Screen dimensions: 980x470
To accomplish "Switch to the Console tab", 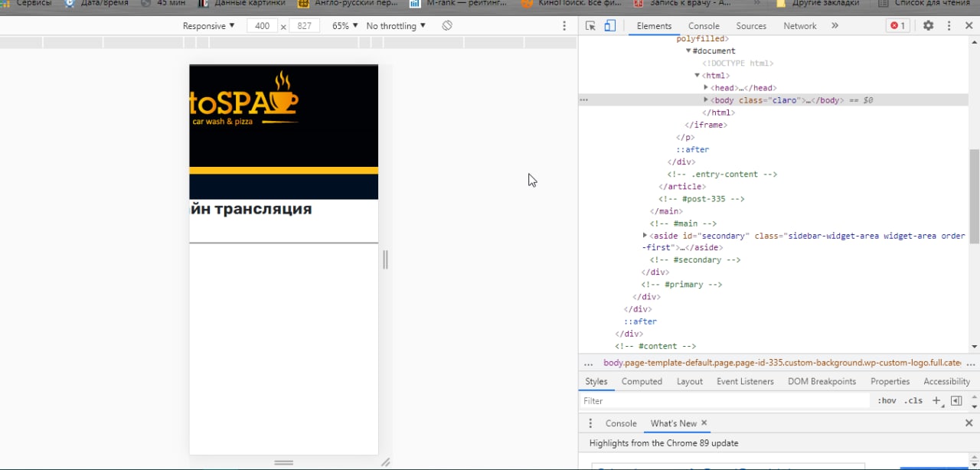I will 704,25.
